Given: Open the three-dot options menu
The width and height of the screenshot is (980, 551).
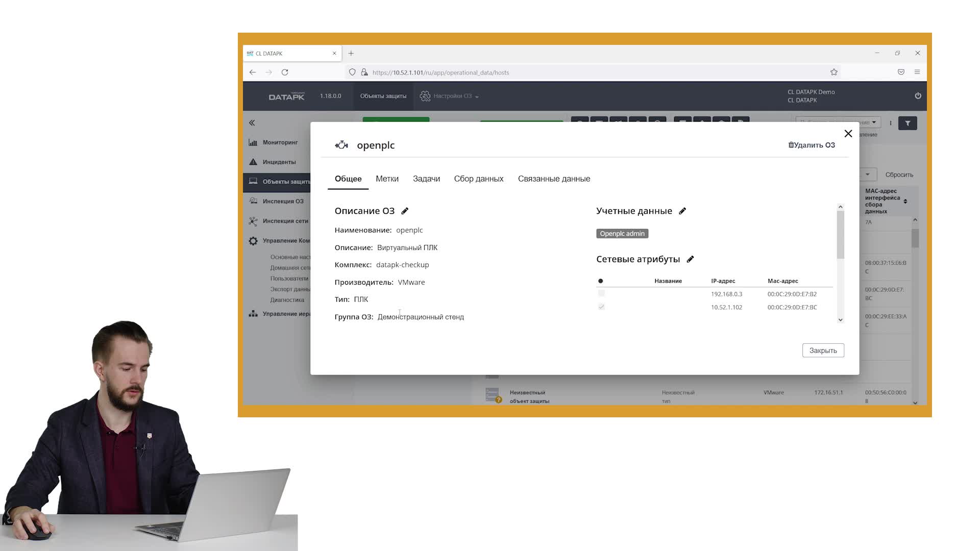Looking at the screenshot, I should click(x=891, y=123).
